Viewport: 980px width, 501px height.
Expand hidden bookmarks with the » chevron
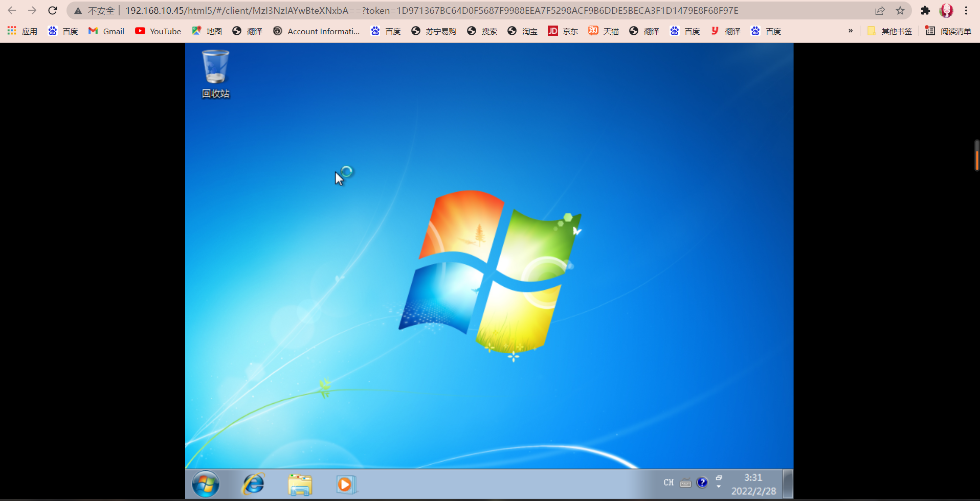tap(851, 31)
